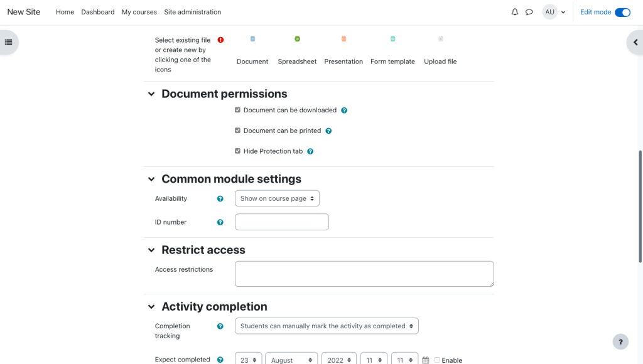Click the New Site home link
The height and width of the screenshot is (364, 643).
coord(23,11)
